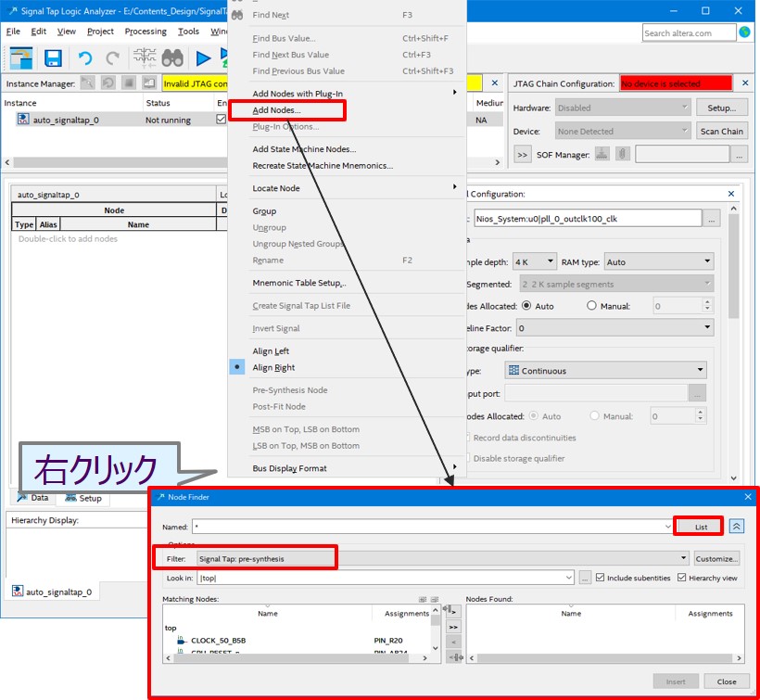Expand the Bus Display Format submenu

pyautogui.click(x=346, y=468)
